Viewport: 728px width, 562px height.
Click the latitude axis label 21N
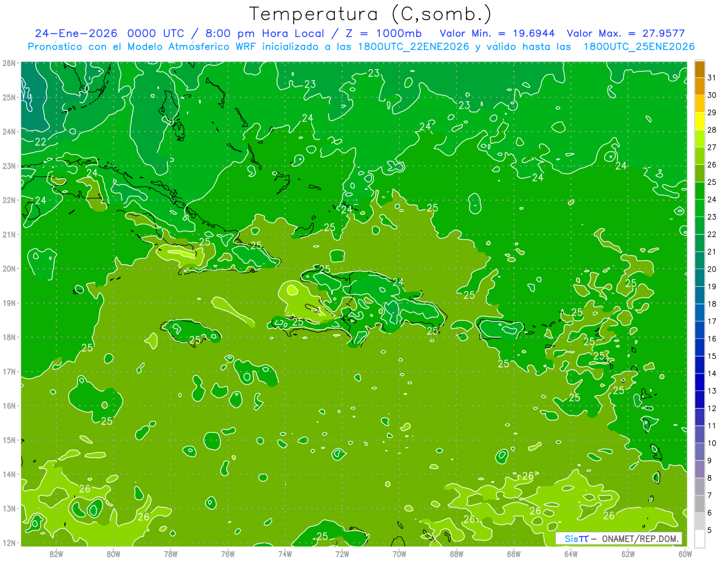pos(9,234)
